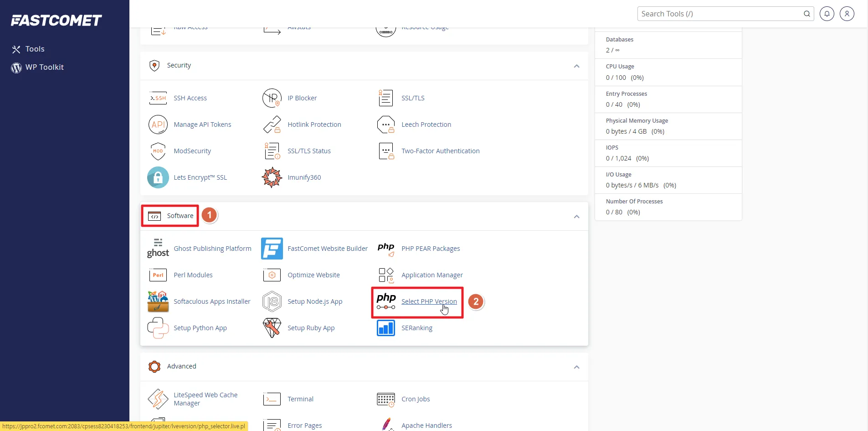Open SSL/TLS Status icon
Image resolution: width=868 pixels, height=431 pixels.
(272, 151)
